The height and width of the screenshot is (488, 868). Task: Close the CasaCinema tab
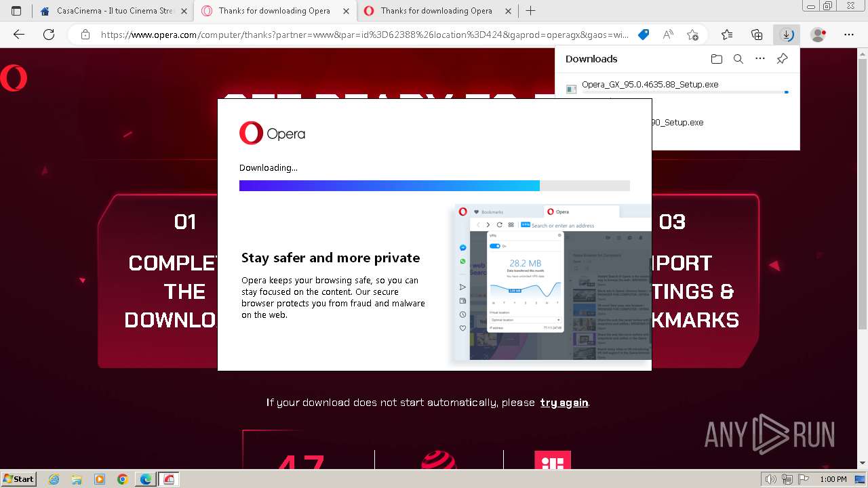click(184, 11)
